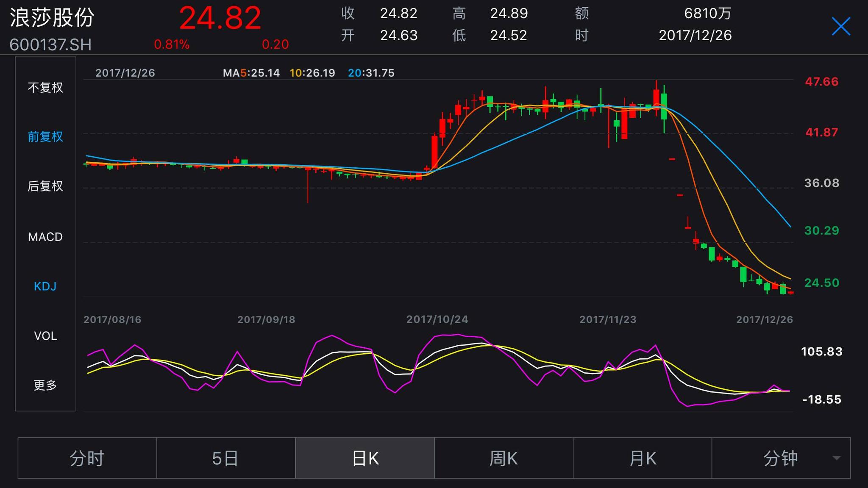
Task: Close the stock chart view
Action: click(x=842, y=26)
